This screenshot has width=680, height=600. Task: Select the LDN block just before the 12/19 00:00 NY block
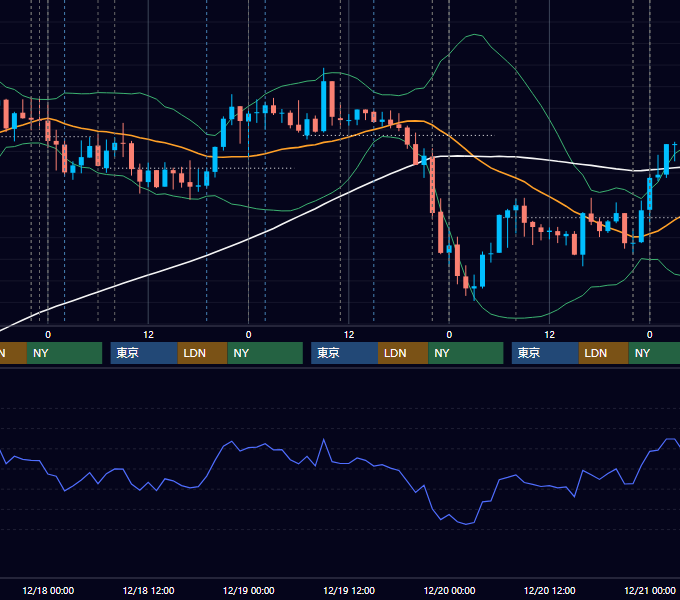coord(203,353)
